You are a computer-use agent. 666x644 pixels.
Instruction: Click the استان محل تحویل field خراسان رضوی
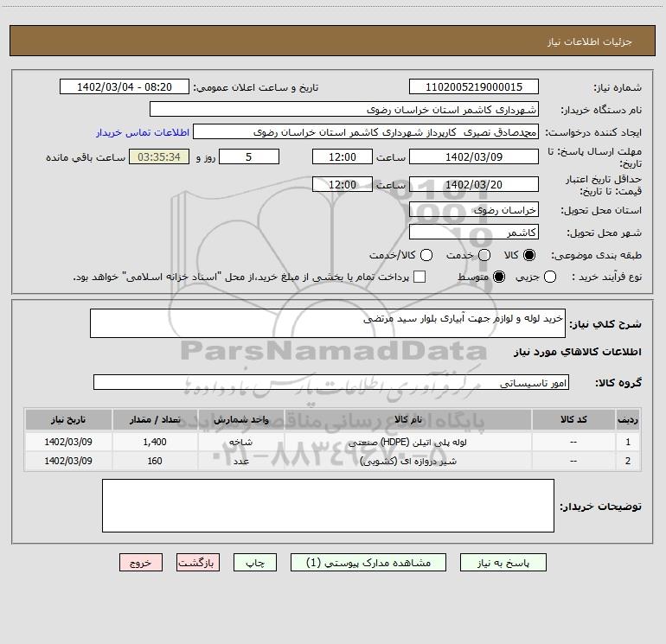click(x=474, y=209)
